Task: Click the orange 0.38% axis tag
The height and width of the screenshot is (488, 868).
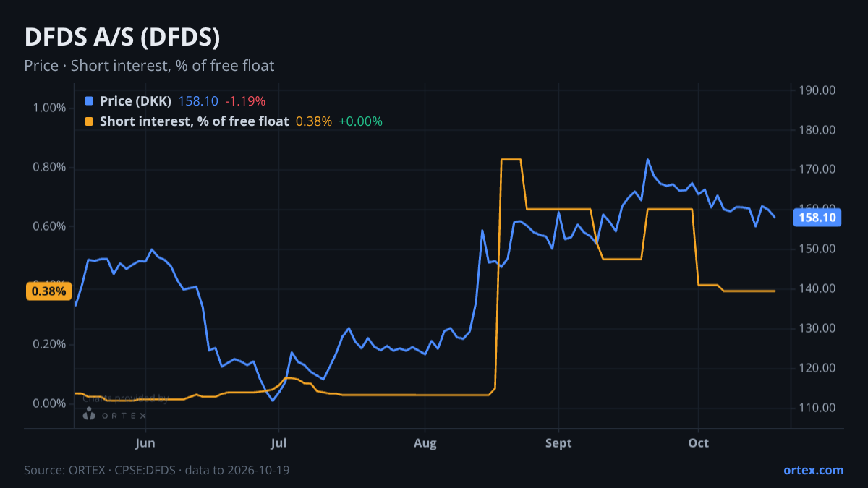Action: 50,291
